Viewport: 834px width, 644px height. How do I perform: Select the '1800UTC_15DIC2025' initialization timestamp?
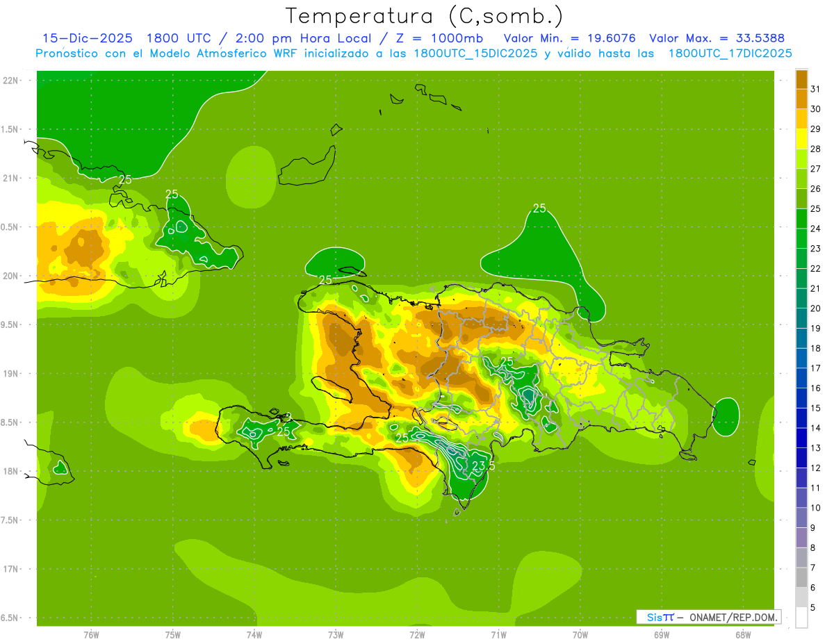(x=476, y=53)
